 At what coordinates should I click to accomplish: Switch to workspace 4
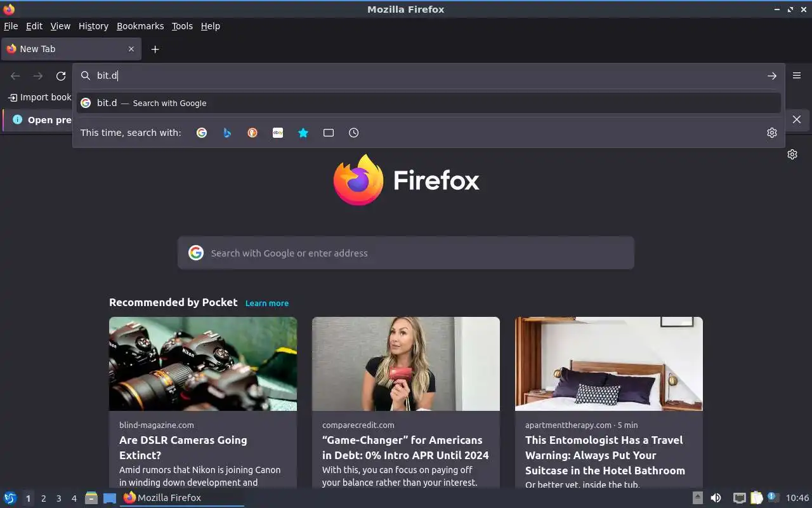[74, 498]
